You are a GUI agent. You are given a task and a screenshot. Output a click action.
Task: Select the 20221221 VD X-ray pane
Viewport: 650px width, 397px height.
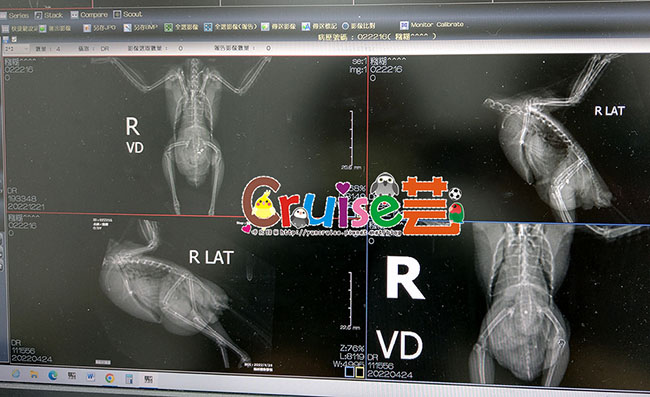click(185, 136)
